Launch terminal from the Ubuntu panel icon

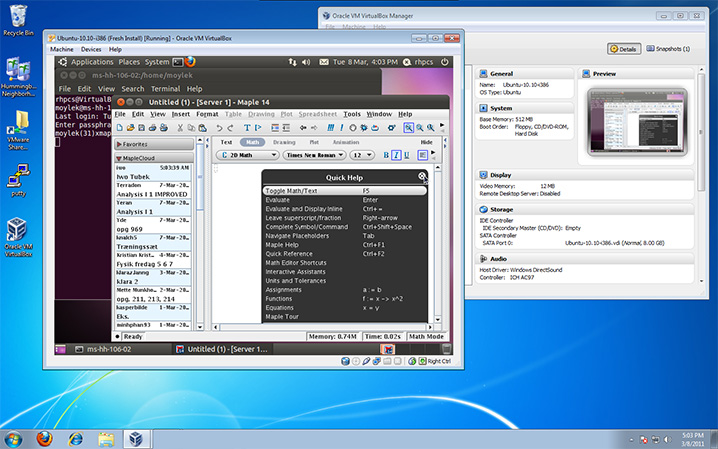(178, 62)
